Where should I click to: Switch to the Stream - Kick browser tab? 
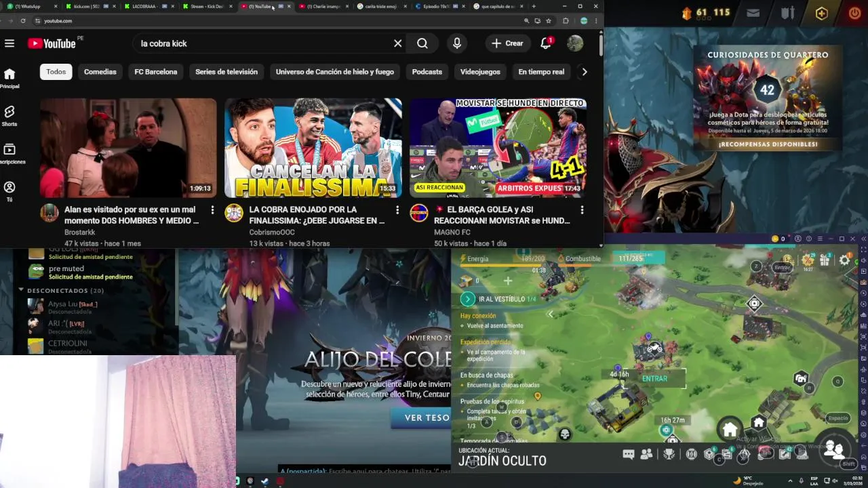point(207,6)
